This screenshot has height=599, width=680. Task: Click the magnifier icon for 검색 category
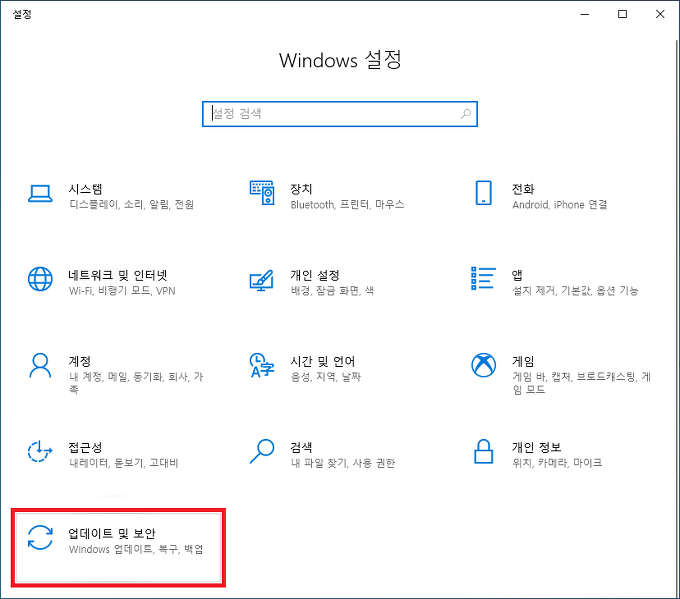click(x=262, y=452)
